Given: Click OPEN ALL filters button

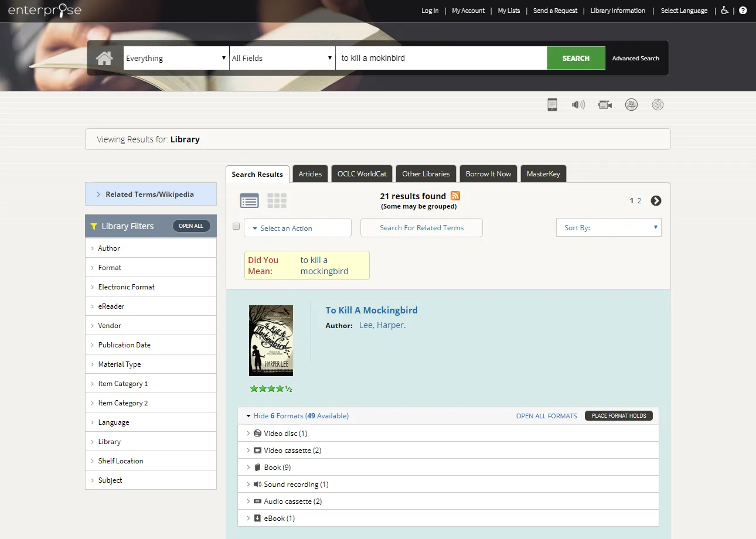Looking at the screenshot, I should point(191,226).
